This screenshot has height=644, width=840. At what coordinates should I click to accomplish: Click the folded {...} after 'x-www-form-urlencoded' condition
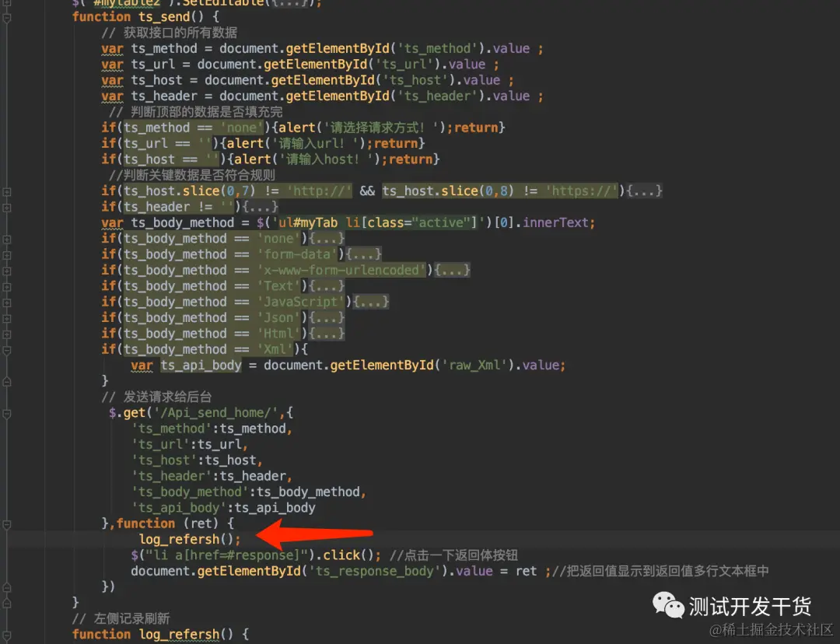[x=452, y=270]
